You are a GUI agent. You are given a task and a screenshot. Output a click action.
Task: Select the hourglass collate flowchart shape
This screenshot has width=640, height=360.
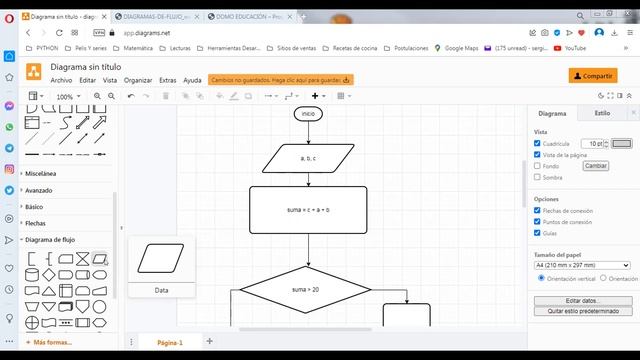pyautogui.click(x=82, y=259)
